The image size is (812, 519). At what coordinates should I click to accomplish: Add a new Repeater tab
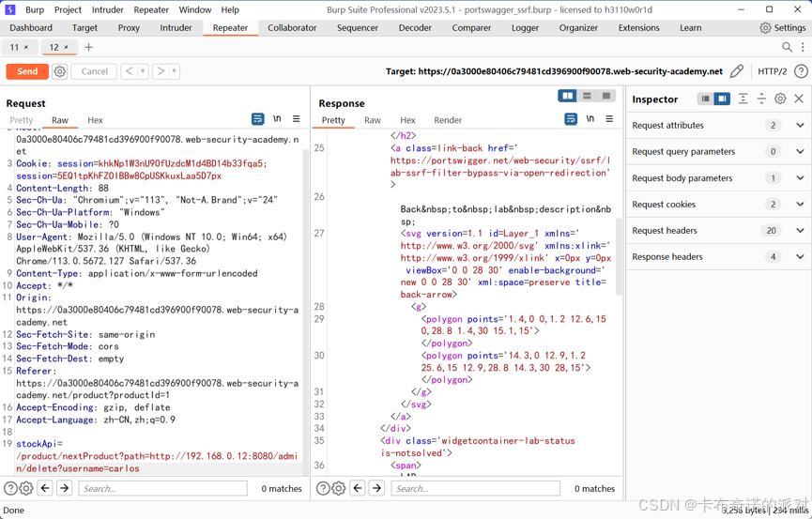pos(88,48)
